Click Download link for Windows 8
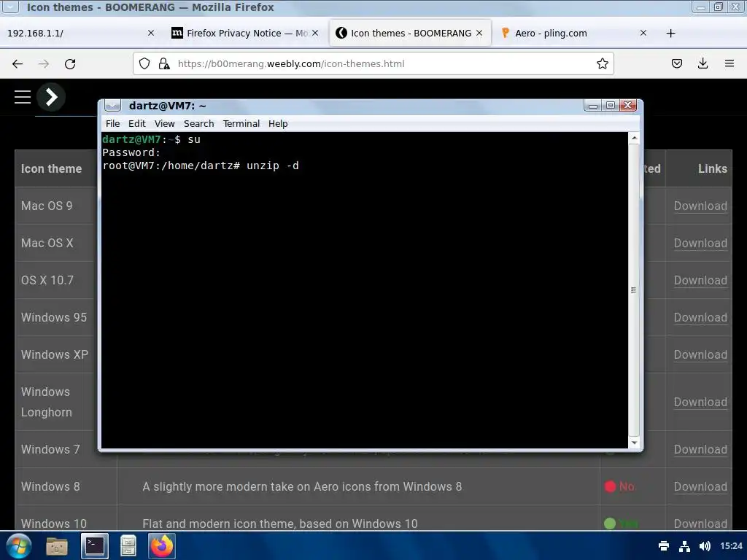The image size is (747, 560). click(x=700, y=486)
